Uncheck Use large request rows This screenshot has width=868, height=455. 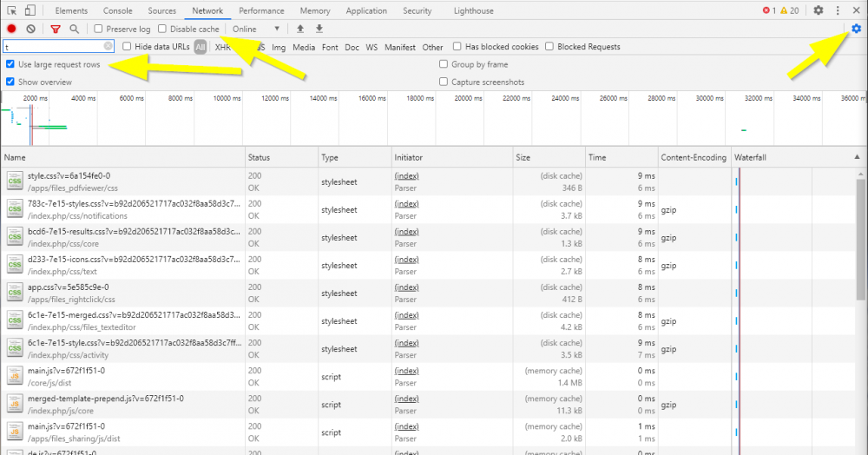point(10,64)
